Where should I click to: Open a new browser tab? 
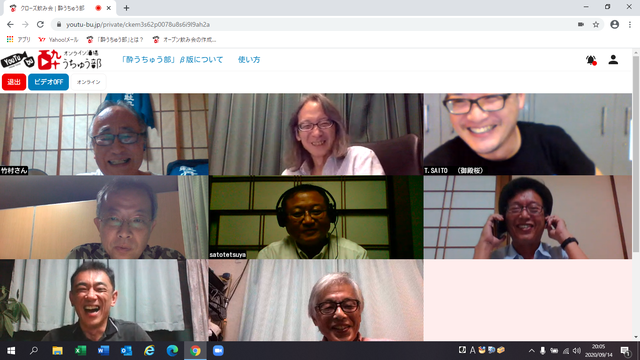[126, 8]
